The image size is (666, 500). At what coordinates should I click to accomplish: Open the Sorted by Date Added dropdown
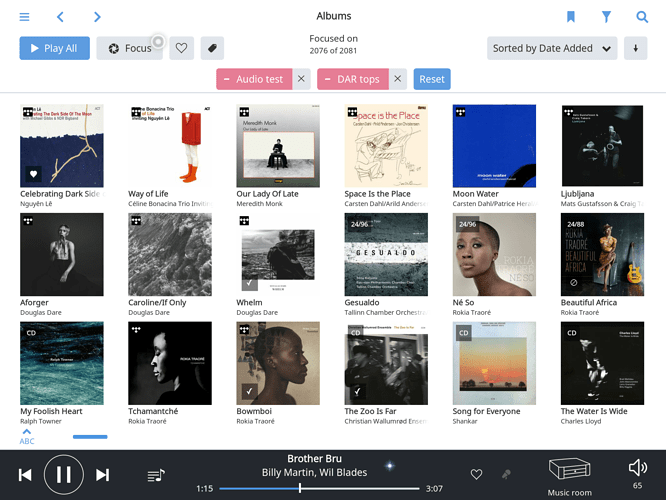point(552,48)
